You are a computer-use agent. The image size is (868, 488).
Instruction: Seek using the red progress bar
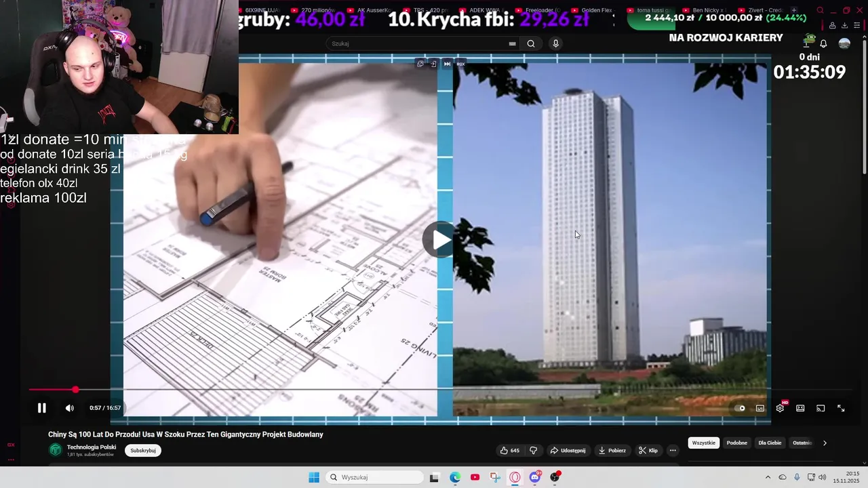[x=441, y=390]
